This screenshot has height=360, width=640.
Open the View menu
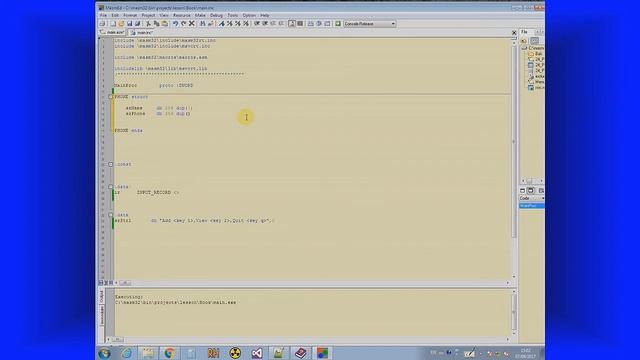(x=164, y=16)
